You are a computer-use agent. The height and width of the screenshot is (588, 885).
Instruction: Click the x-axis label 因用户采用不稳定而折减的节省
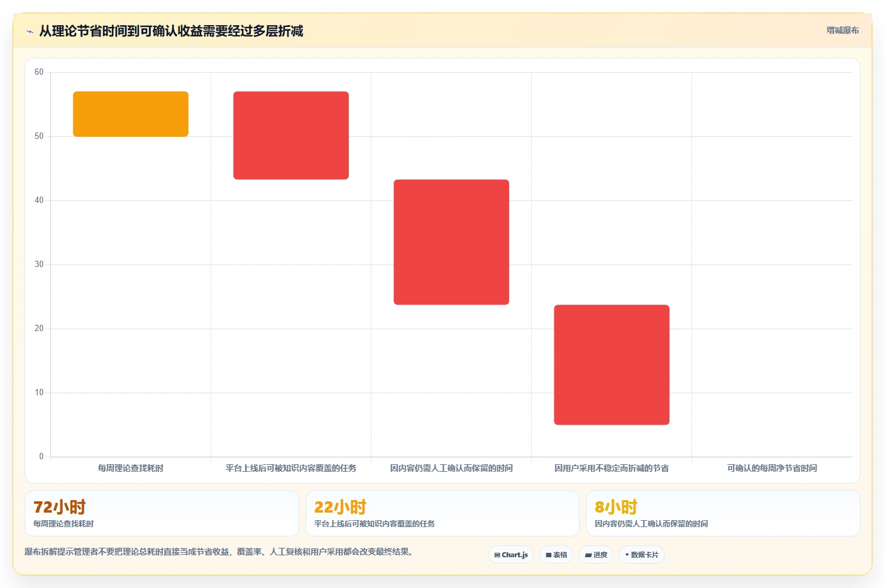click(x=612, y=468)
